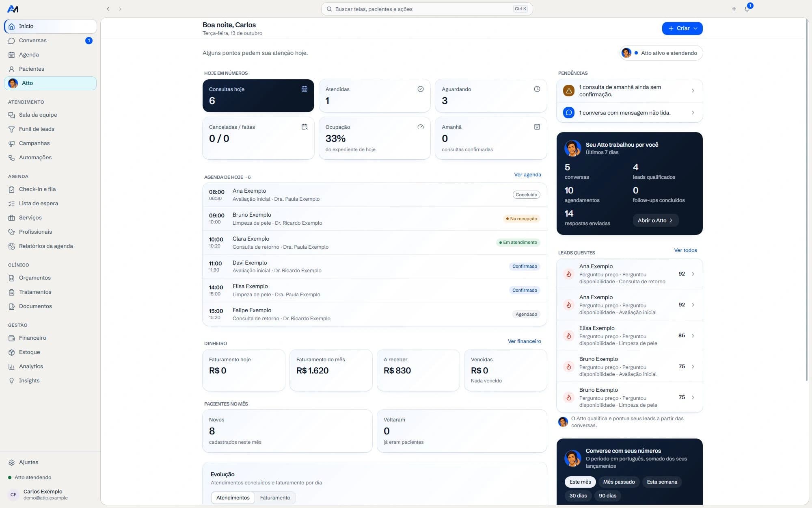This screenshot has height=508, width=812.
Task: Select the 30 dias period chip
Action: pyautogui.click(x=578, y=496)
